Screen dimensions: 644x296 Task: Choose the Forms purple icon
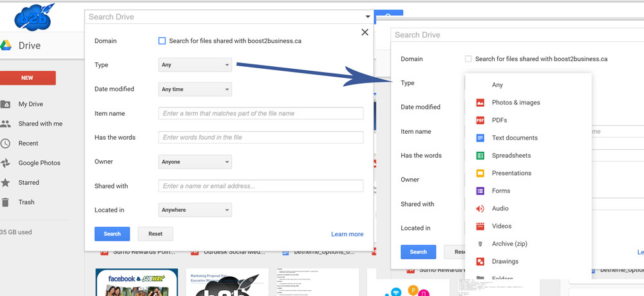click(x=480, y=191)
